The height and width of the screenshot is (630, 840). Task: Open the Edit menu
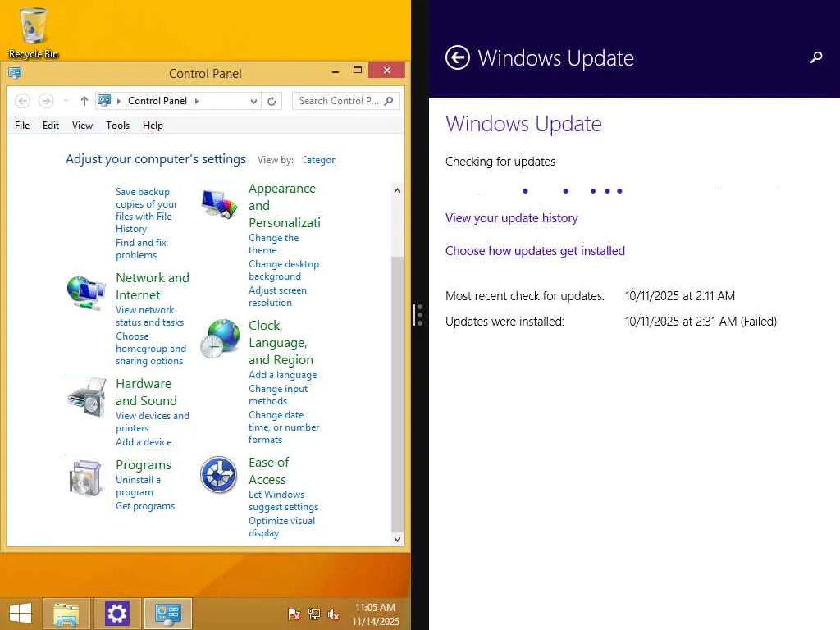(51, 126)
